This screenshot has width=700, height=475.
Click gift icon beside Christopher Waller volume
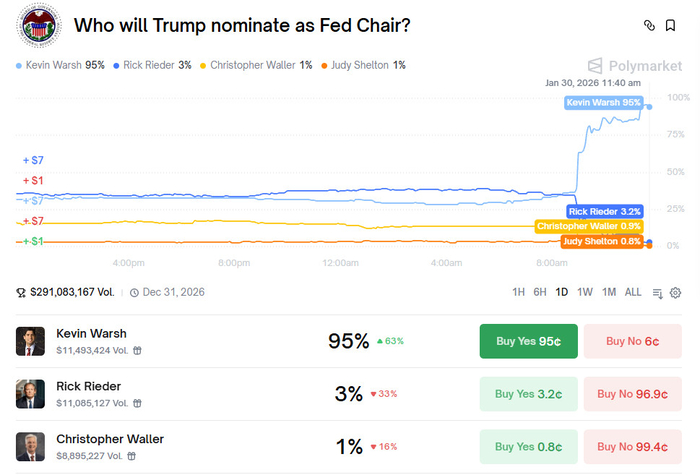pos(132,454)
